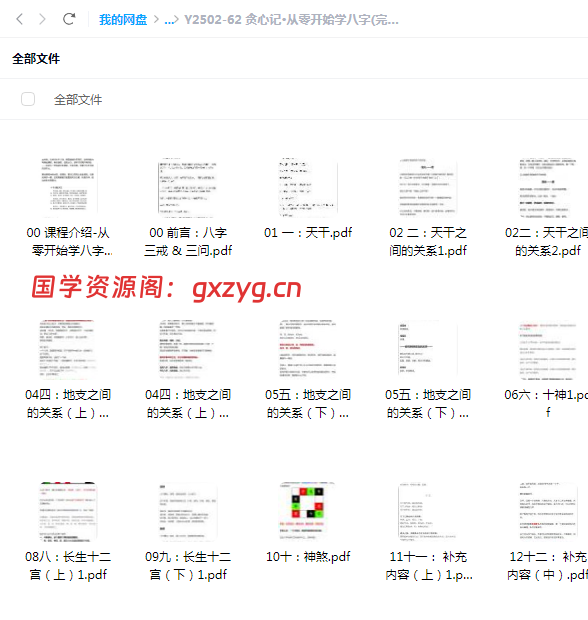The height and width of the screenshot is (620, 588).
Task: Open 08八：长生十二宫（上）1.pdf icon
Action: (68, 511)
